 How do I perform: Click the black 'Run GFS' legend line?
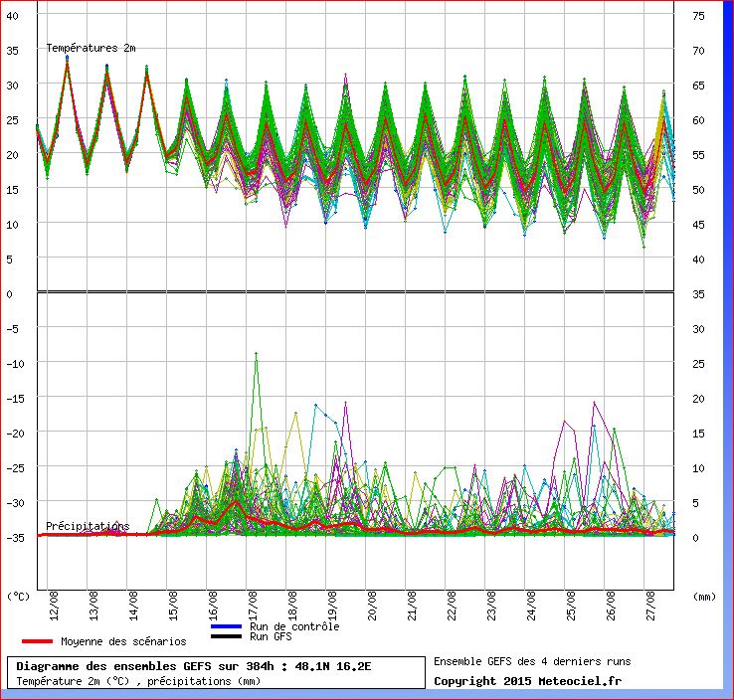pos(226,636)
